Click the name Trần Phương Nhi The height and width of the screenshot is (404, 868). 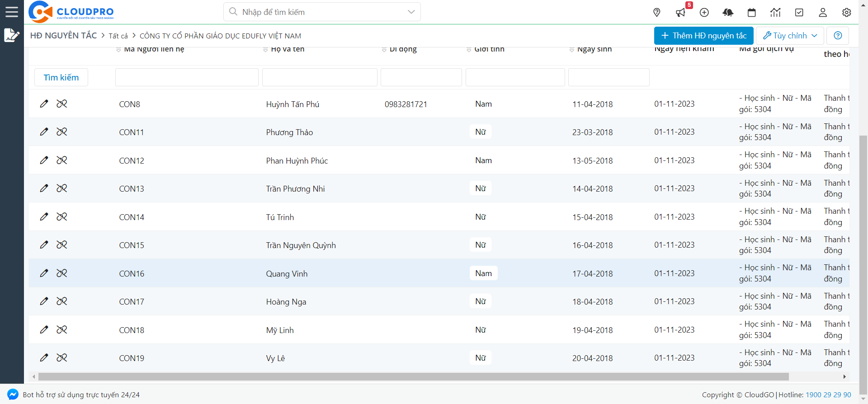pyautogui.click(x=295, y=189)
